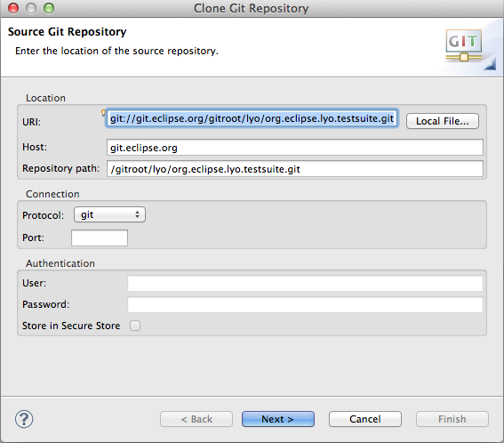Enable Store in Secure Store checkbox

(135, 326)
